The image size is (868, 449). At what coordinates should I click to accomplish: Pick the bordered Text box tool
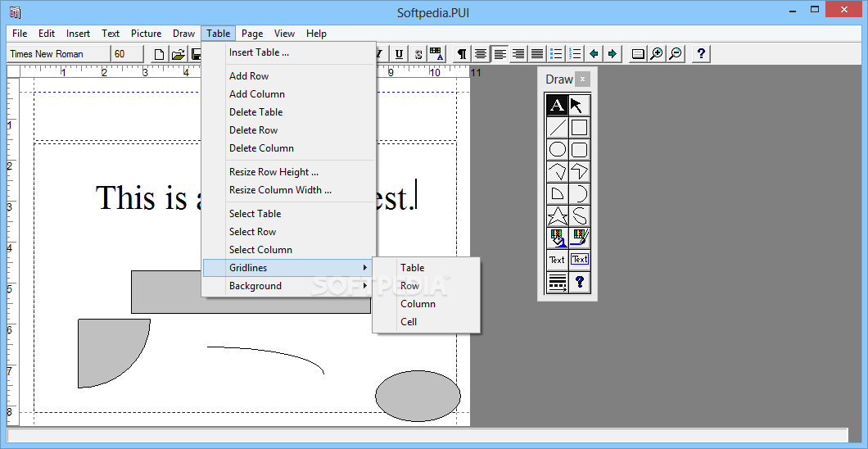pyautogui.click(x=579, y=260)
